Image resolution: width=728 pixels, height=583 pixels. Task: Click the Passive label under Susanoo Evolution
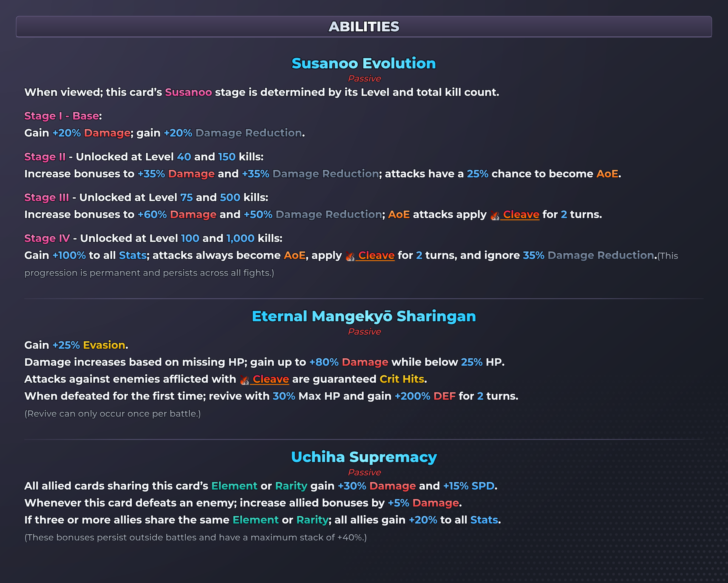tap(364, 78)
